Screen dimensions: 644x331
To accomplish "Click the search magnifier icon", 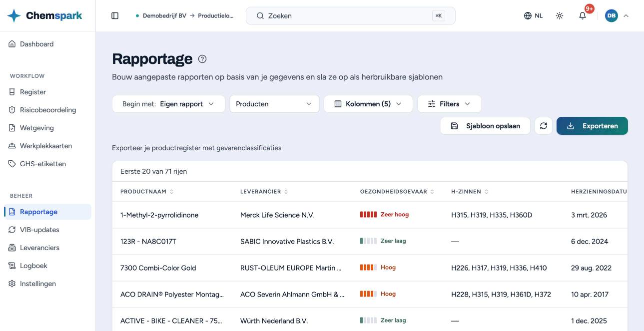I will pos(260,16).
